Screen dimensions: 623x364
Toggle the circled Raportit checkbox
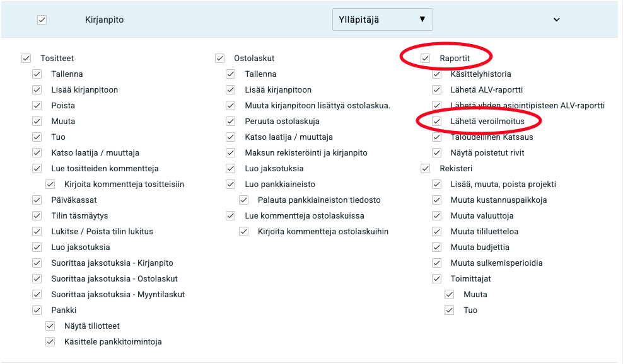[426, 58]
